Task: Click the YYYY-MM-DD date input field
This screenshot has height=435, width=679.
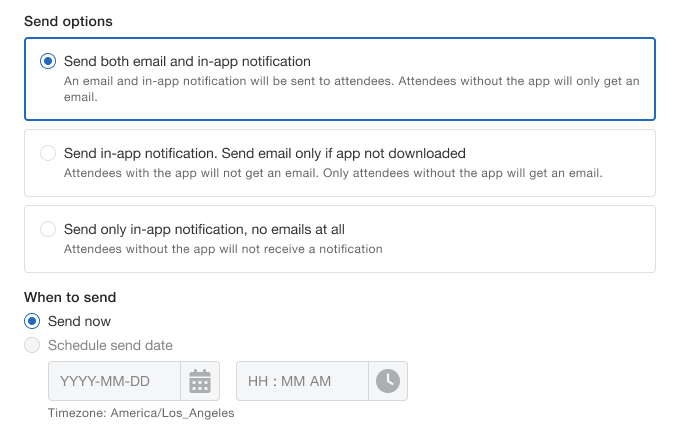Action: 114,381
